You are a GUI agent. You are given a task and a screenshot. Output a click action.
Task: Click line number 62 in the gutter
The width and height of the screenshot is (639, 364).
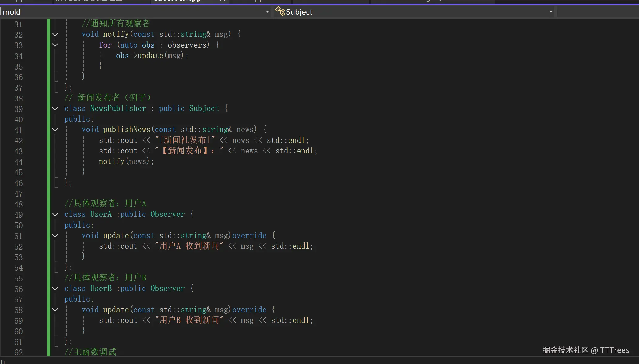19,352
